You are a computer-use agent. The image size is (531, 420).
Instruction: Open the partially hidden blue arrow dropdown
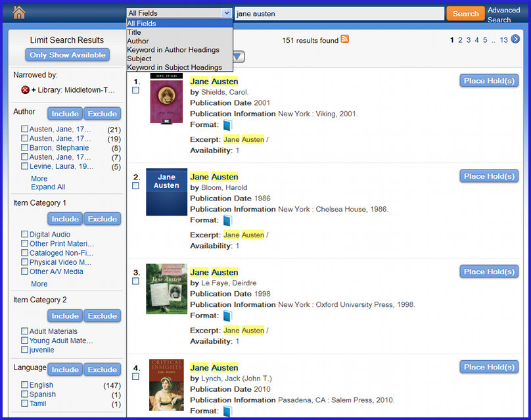click(239, 57)
